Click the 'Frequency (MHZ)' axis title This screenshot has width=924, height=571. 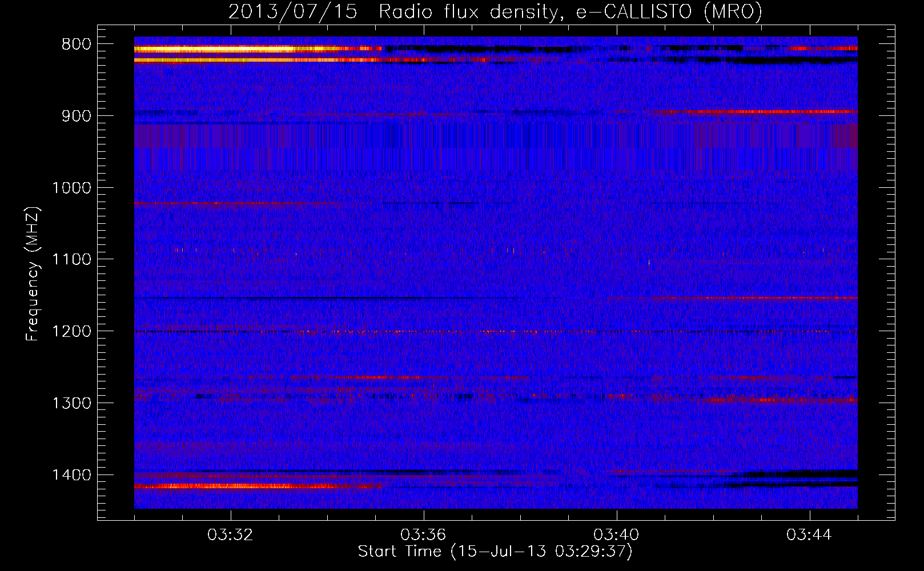(x=33, y=274)
